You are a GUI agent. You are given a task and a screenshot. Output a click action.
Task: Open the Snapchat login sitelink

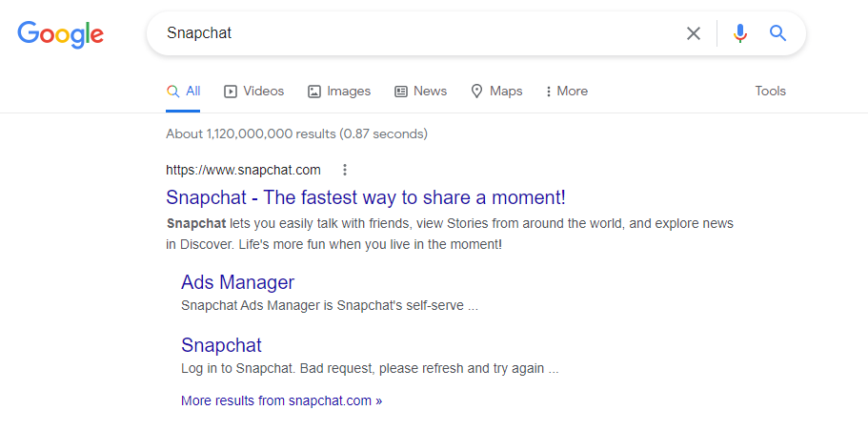[221, 345]
